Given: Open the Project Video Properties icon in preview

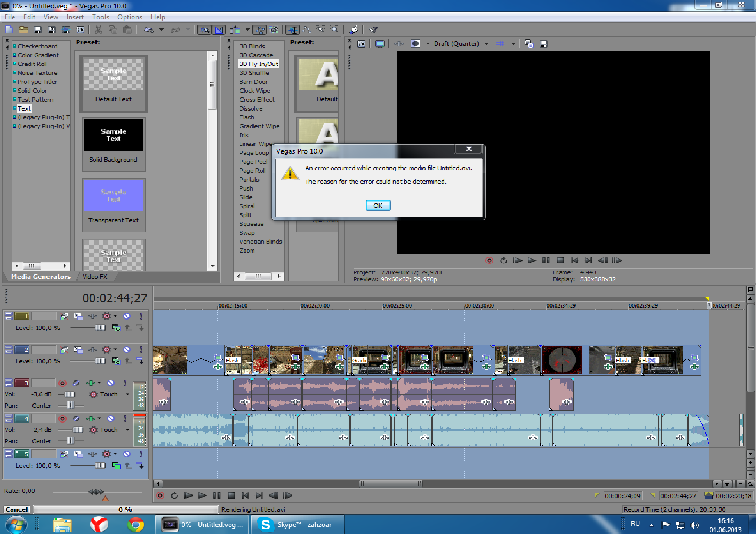Looking at the screenshot, I should 361,44.
